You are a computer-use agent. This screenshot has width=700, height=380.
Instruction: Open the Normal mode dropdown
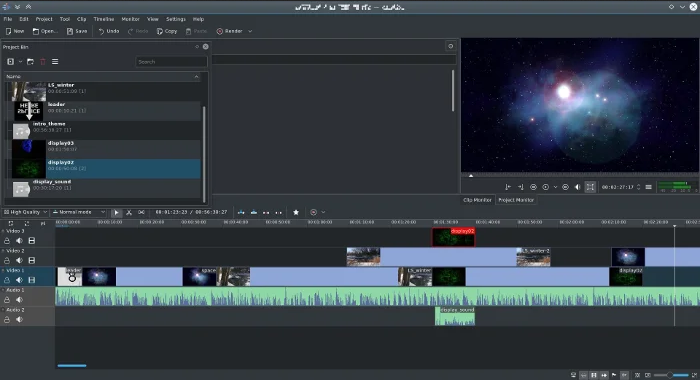pyautogui.click(x=79, y=212)
